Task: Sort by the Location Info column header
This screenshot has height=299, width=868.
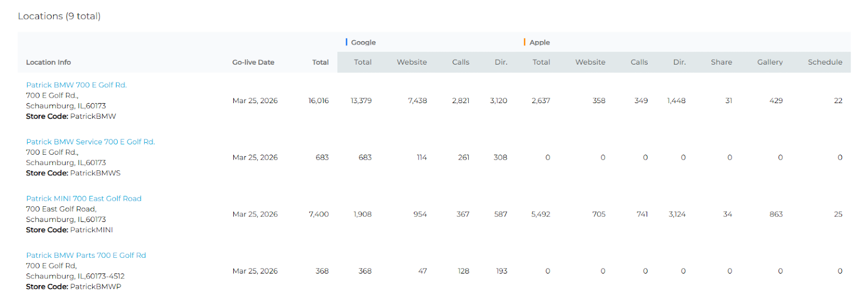Action: (x=48, y=62)
